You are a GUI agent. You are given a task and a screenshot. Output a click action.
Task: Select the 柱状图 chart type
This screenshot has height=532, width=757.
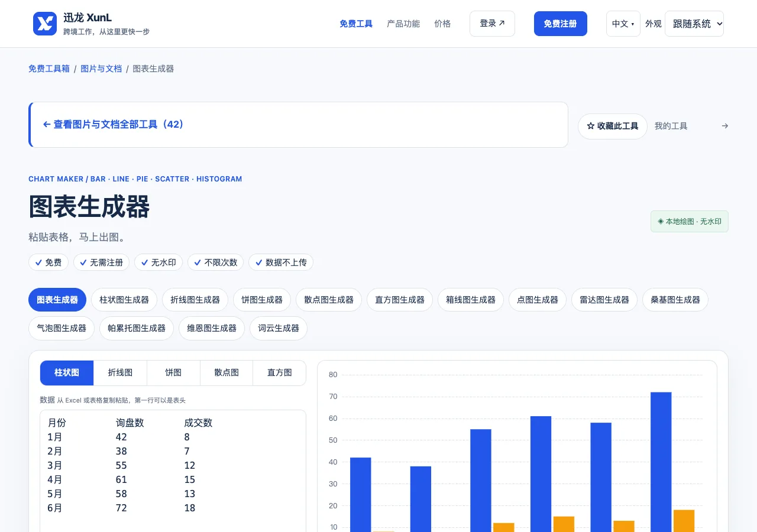[x=67, y=373]
